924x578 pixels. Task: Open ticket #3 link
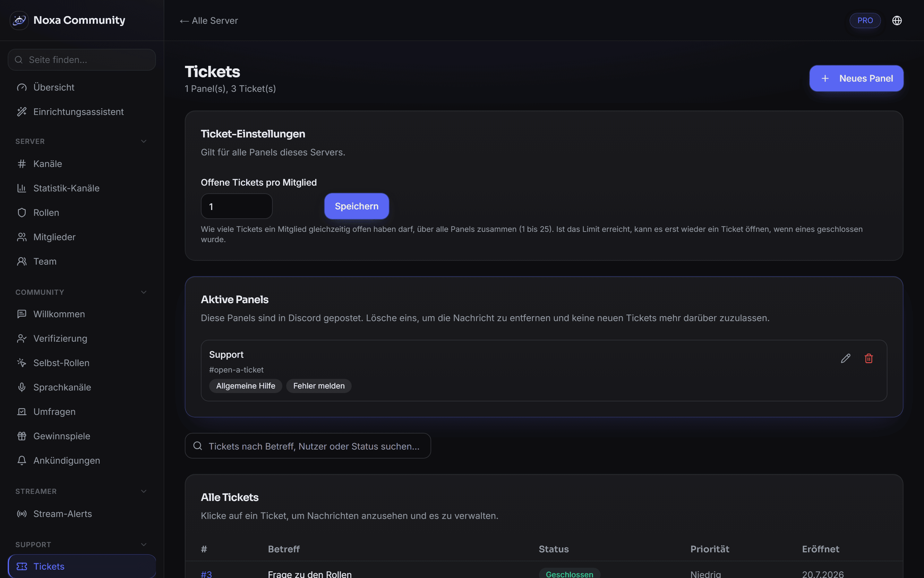[207, 574]
